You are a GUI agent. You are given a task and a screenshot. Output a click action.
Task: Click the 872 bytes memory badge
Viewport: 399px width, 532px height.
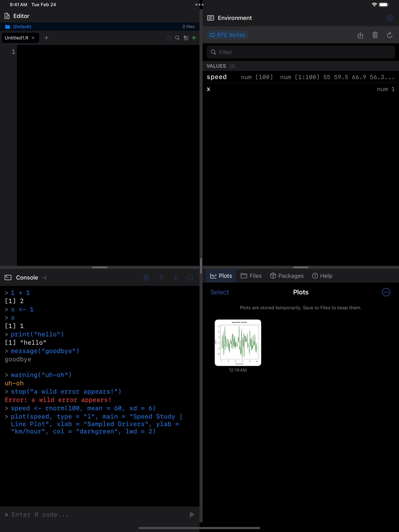pyautogui.click(x=227, y=35)
